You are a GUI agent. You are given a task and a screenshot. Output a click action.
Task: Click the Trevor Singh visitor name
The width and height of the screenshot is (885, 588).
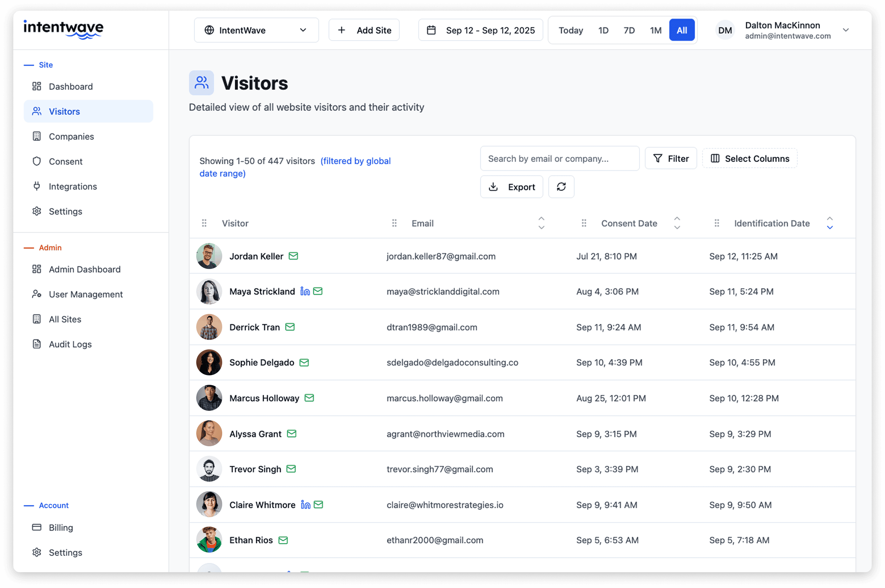[x=255, y=470]
